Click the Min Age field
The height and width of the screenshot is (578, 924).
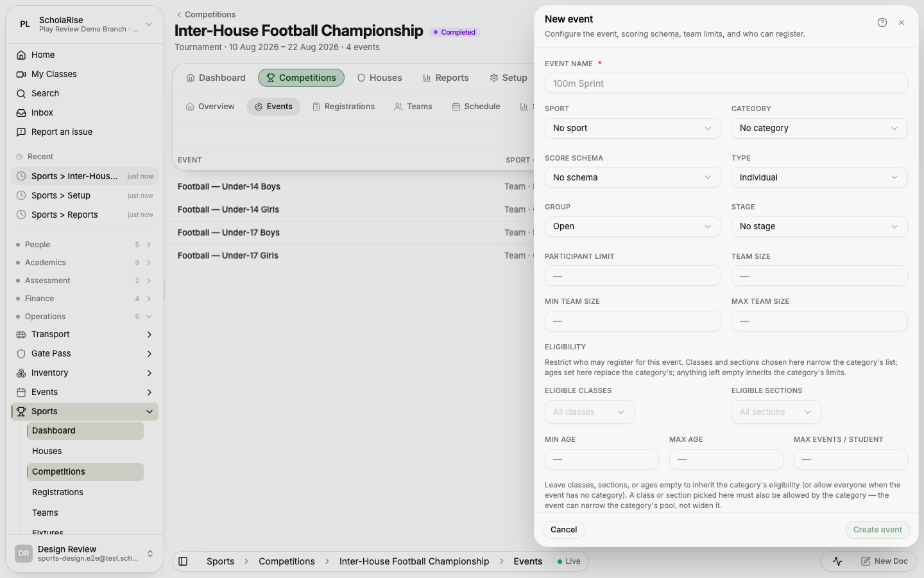(602, 459)
